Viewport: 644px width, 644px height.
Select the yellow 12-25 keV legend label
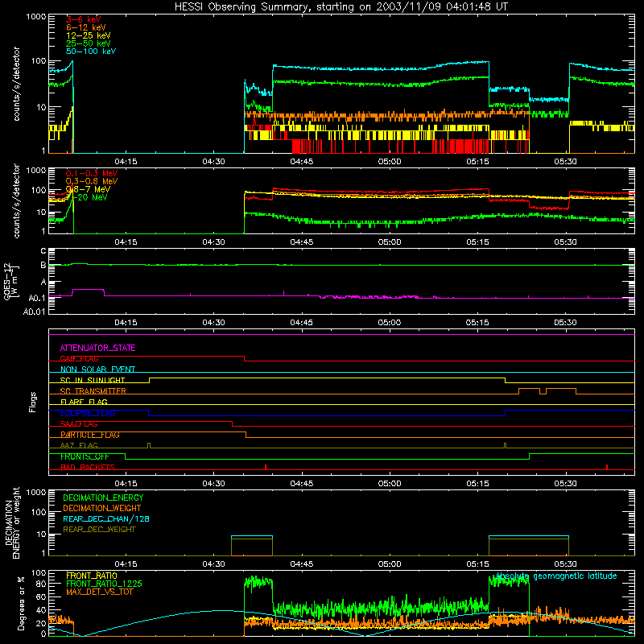[88, 35]
